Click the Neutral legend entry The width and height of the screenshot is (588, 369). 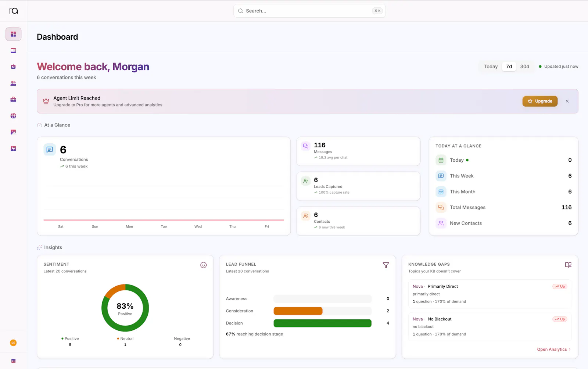pos(125,341)
